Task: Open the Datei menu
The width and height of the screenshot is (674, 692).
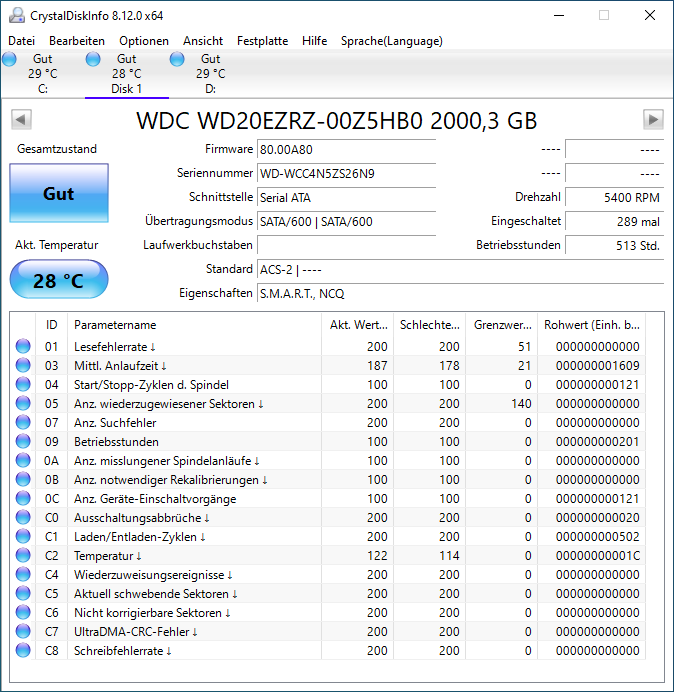Action: [x=21, y=41]
